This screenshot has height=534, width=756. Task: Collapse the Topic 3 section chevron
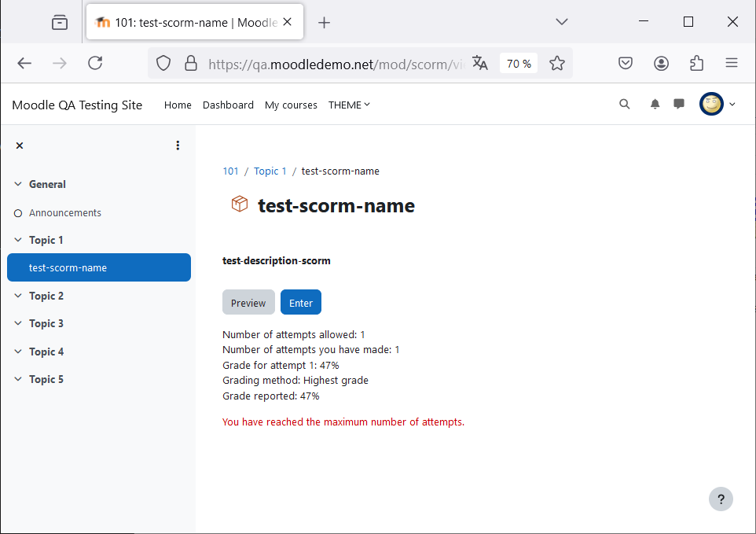(x=18, y=323)
